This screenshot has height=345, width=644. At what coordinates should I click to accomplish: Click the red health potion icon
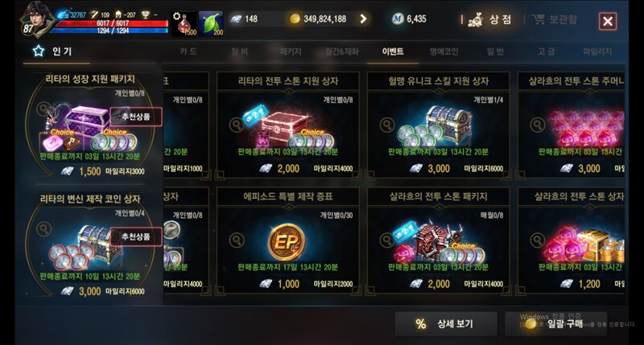pyautogui.click(x=186, y=24)
